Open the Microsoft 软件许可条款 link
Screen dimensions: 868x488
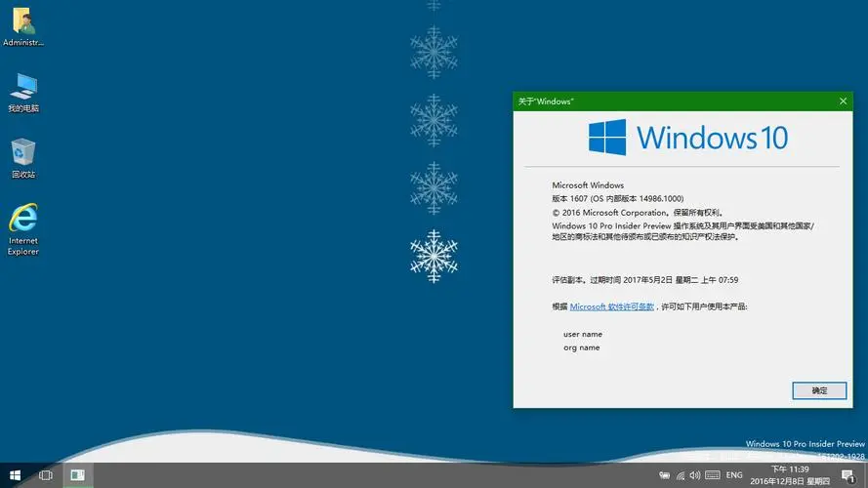611,306
